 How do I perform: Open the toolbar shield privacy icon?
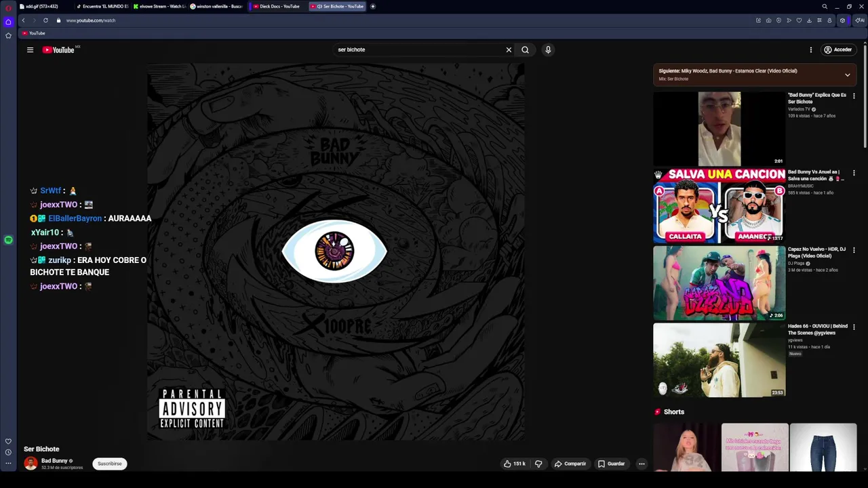click(778, 20)
